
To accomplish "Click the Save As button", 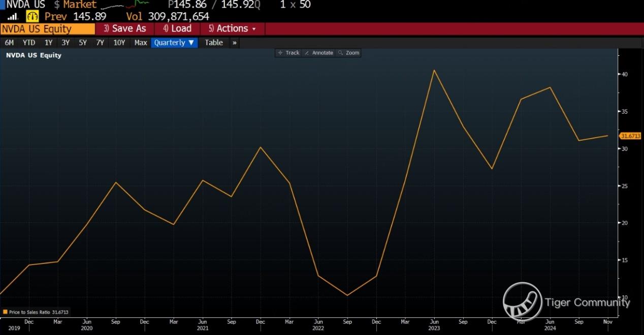I will point(125,29).
